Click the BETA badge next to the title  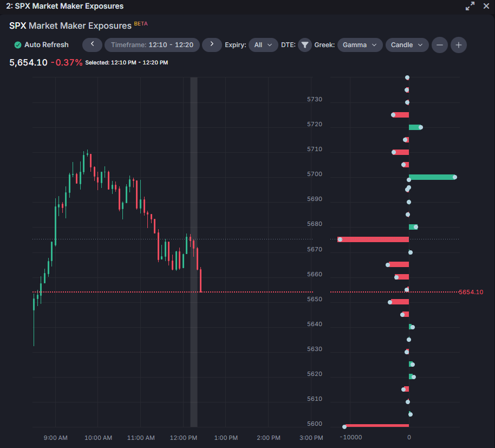pyautogui.click(x=140, y=23)
